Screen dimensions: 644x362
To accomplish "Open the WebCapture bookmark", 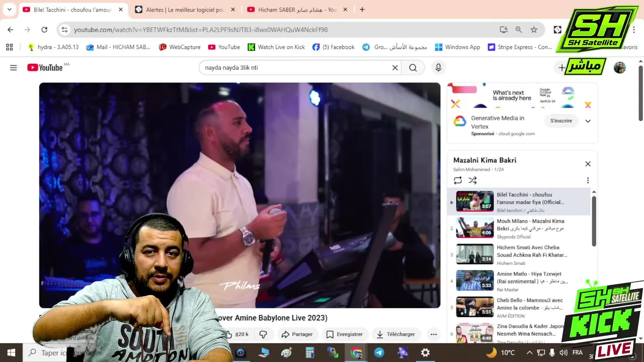I will tap(180, 47).
